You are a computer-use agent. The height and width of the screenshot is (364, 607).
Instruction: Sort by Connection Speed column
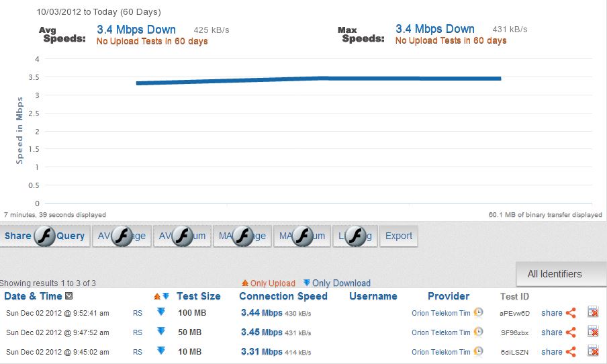click(283, 296)
